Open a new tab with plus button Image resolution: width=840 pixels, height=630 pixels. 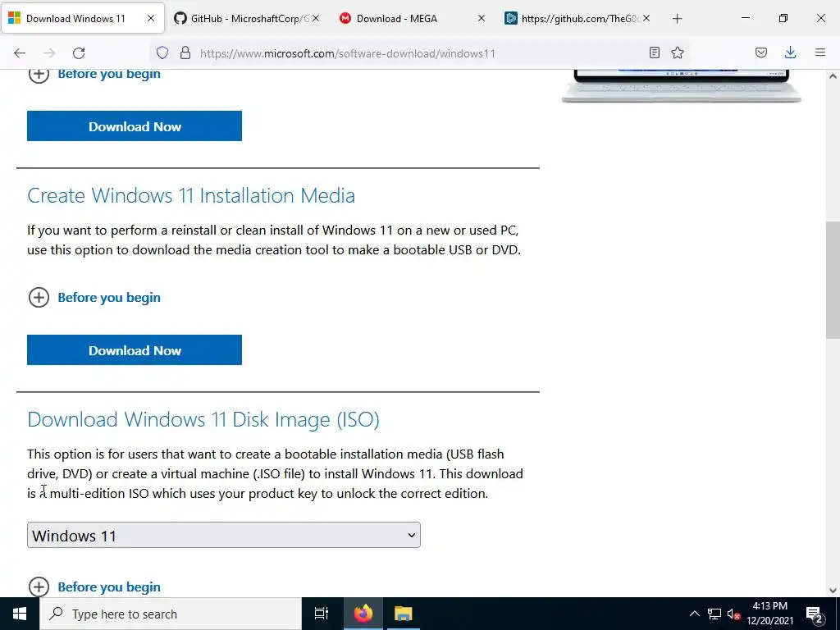click(677, 19)
